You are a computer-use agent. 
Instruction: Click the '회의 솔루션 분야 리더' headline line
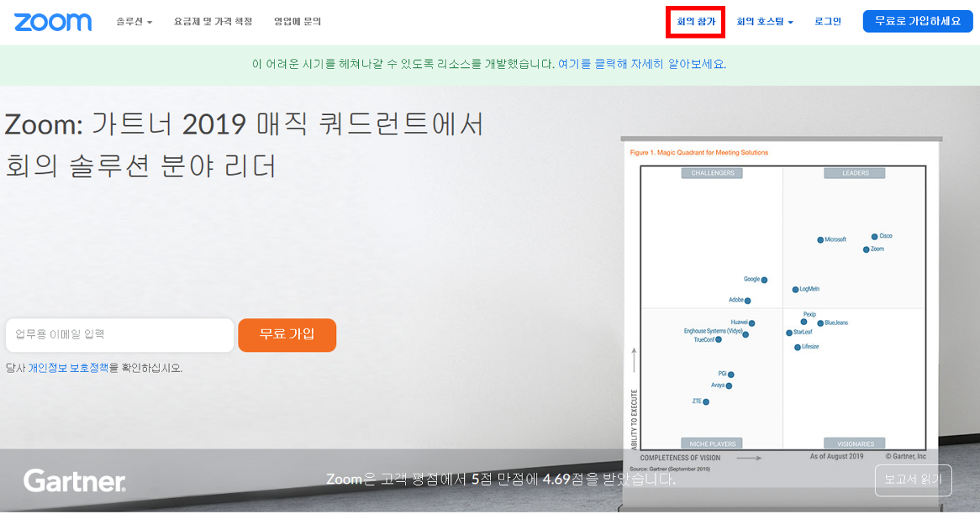(140, 166)
